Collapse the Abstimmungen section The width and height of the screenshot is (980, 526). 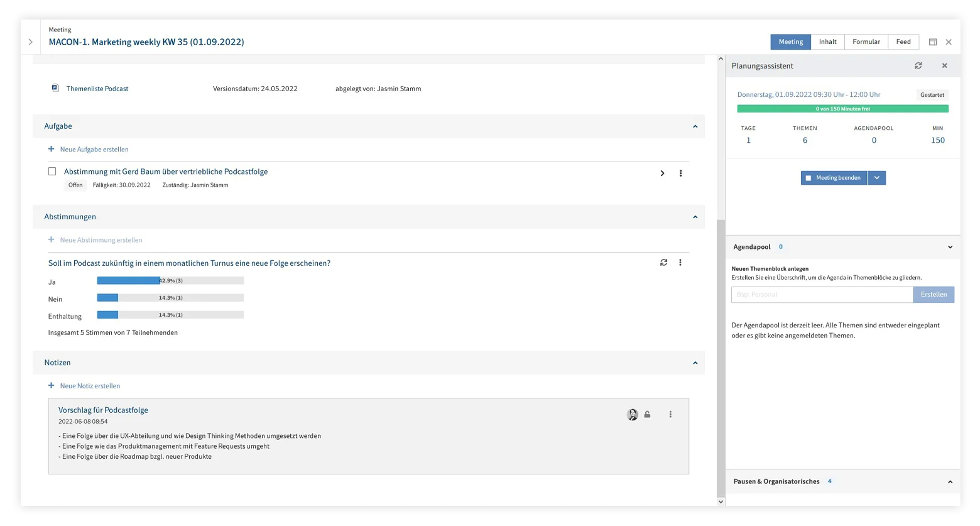(695, 217)
